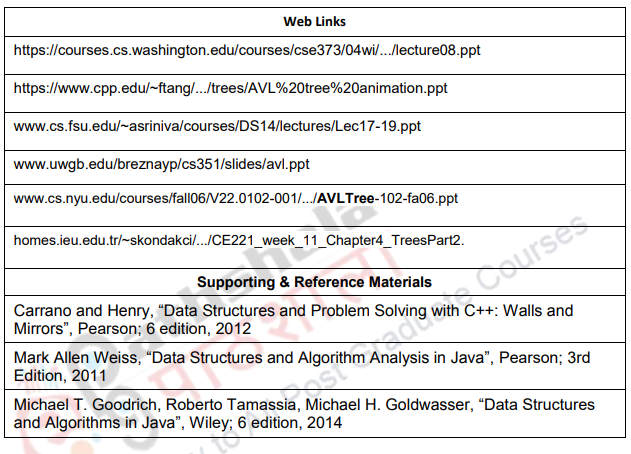Open the cpp.edu AVL tree animation link
This screenshot has height=454, width=631.
point(230,88)
